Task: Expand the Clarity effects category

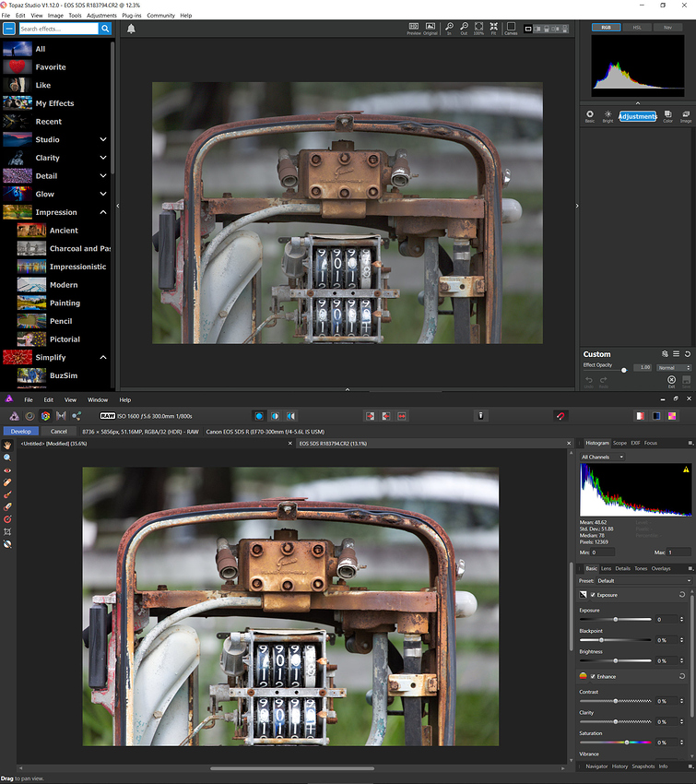Action: coord(103,158)
